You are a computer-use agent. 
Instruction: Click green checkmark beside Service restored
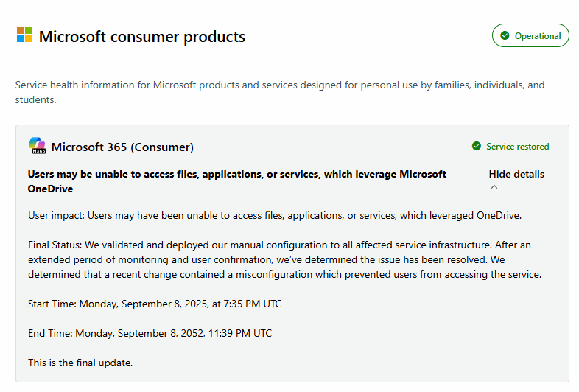[477, 147]
